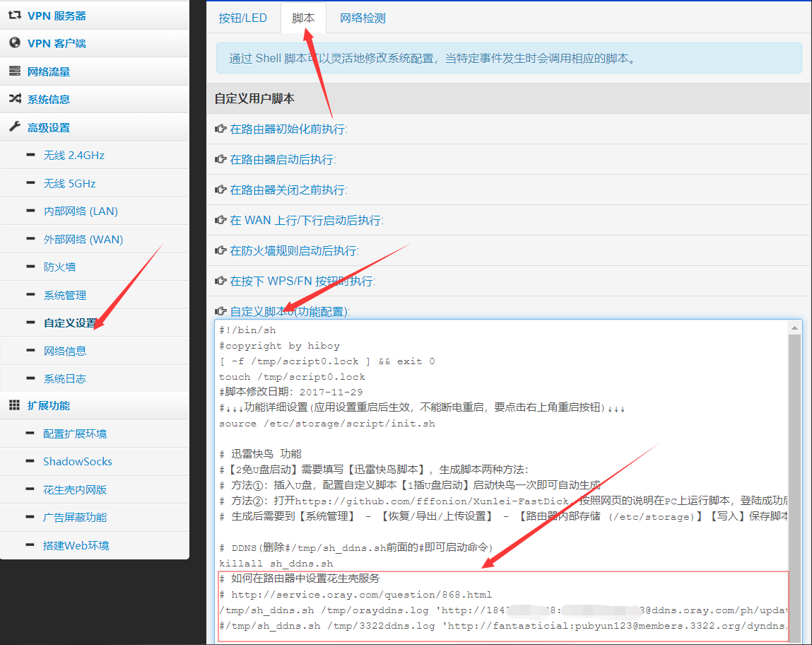The width and height of the screenshot is (812, 645).
Task: Click the '#copyright by hiboy' line
Action: pyautogui.click(x=279, y=346)
